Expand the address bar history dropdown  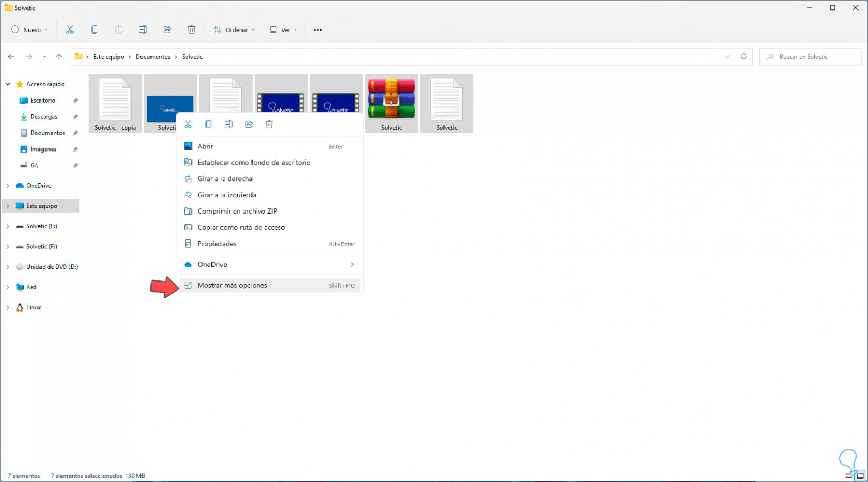tap(727, 56)
